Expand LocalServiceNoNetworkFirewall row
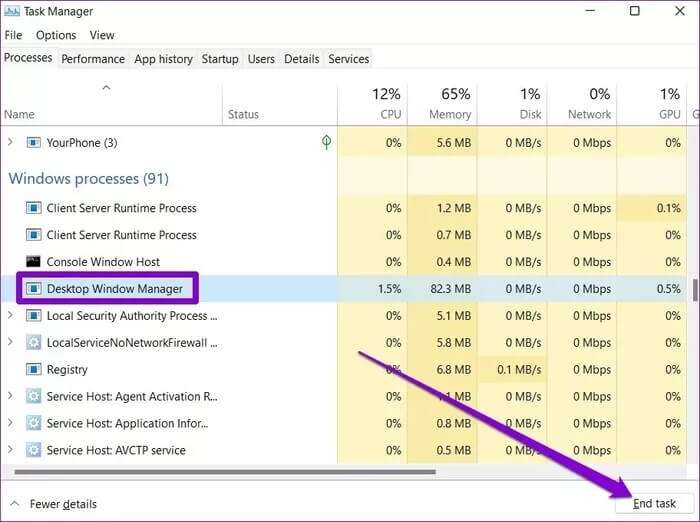 click(10, 342)
